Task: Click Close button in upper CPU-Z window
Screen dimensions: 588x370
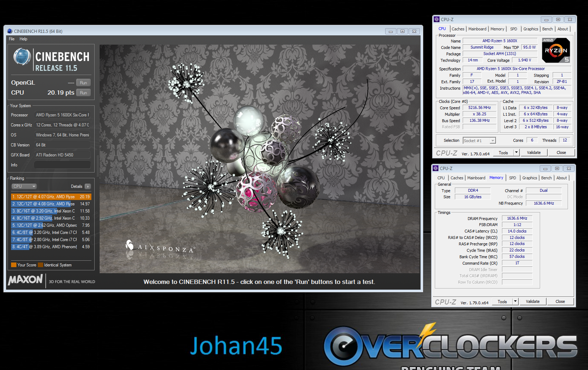Action: click(561, 152)
